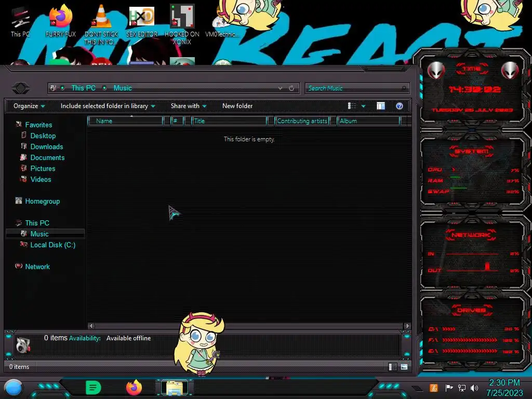Viewport: 532px width, 399px height.
Task: Open Local Disk (C:) in navigation pane
Action: pyautogui.click(x=53, y=245)
